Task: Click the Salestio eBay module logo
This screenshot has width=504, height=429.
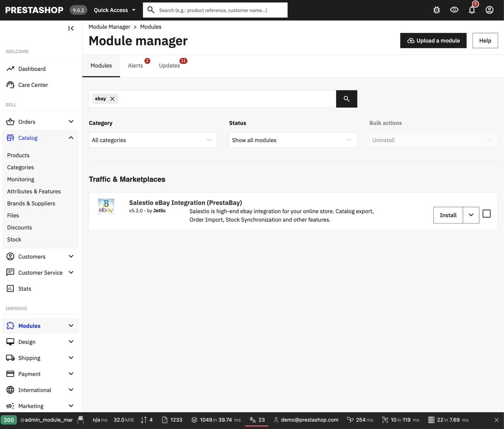Action: (106, 206)
